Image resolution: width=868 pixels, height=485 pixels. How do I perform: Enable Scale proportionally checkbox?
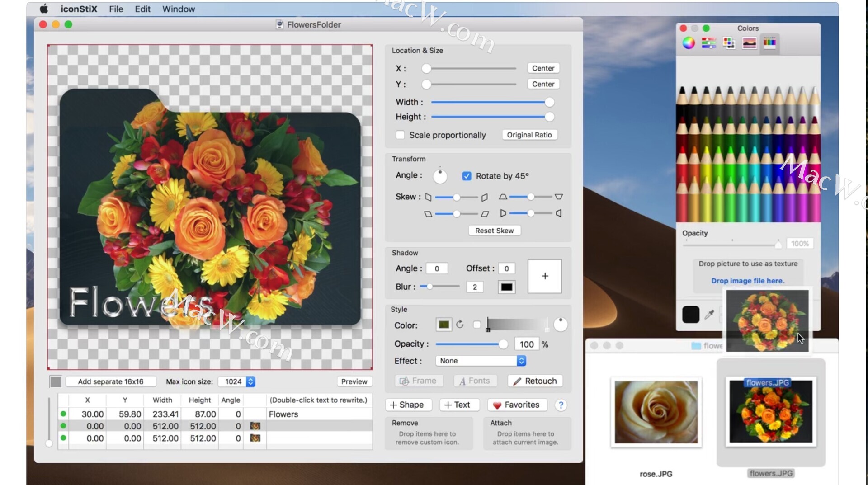point(400,135)
